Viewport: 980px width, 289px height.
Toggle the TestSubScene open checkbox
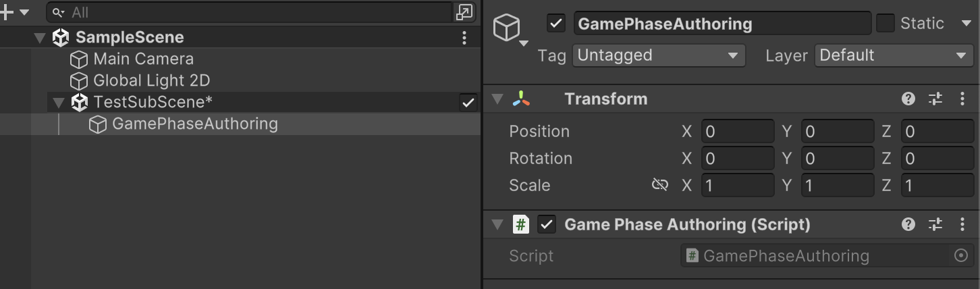(468, 103)
